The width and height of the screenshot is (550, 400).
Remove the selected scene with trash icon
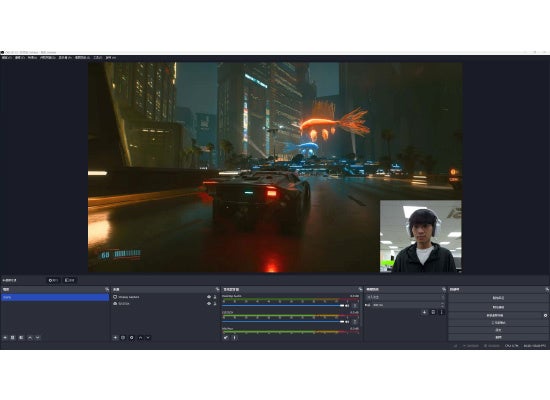pos(13,338)
